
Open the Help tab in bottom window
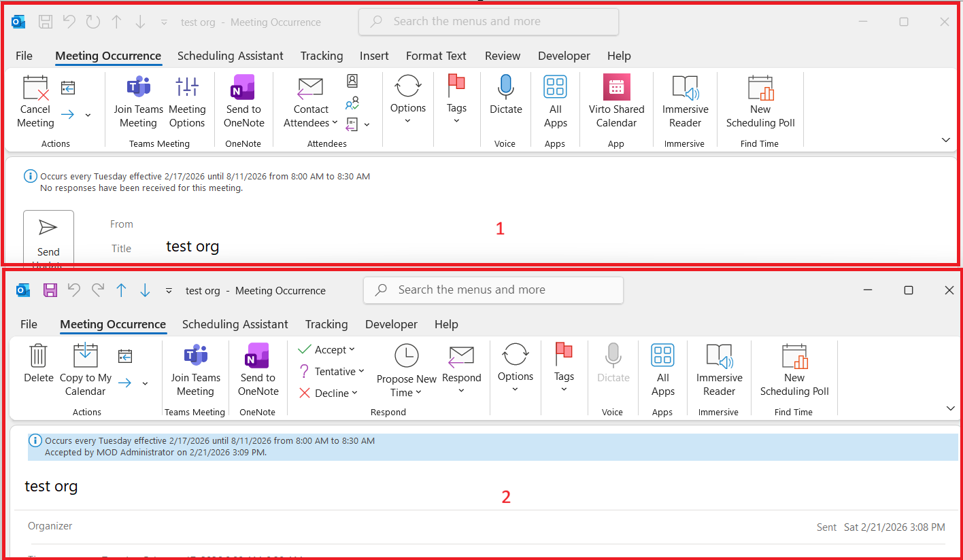pos(446,324)
